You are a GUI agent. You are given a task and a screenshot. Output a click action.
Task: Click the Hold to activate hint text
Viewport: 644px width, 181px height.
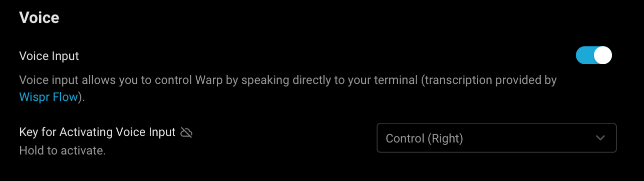coord(62,150)
